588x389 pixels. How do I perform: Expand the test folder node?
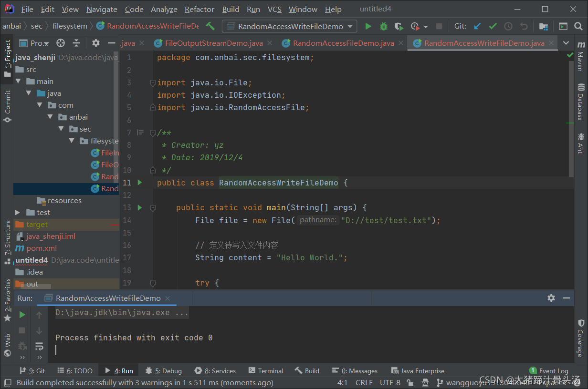click(x=18, y=213)
